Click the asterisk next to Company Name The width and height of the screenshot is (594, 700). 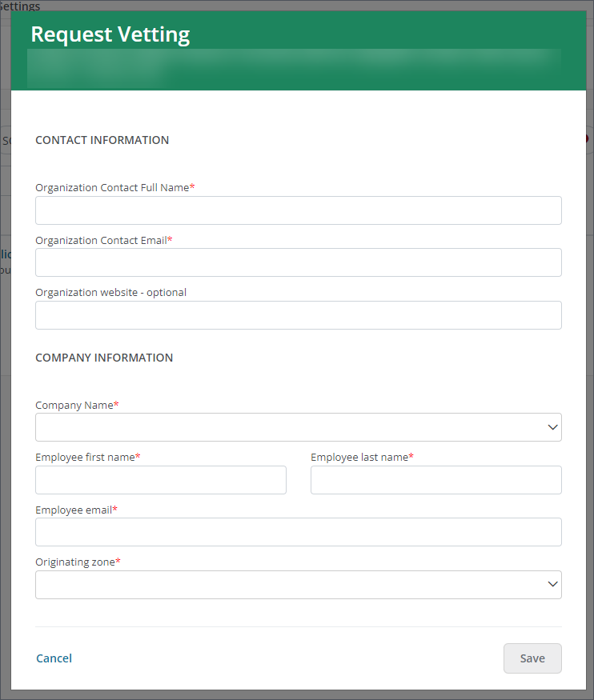click(x=116, y=404)
